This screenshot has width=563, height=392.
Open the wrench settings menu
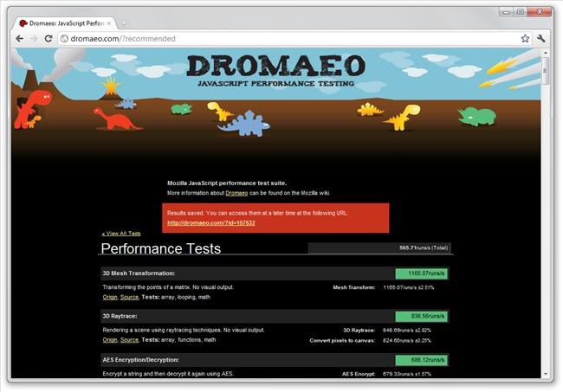(541, 38)
